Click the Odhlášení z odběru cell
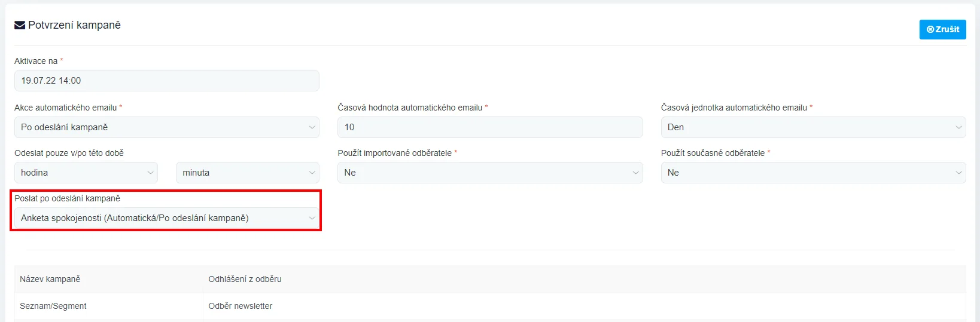 pyautogui.click(x=245, y=279)
